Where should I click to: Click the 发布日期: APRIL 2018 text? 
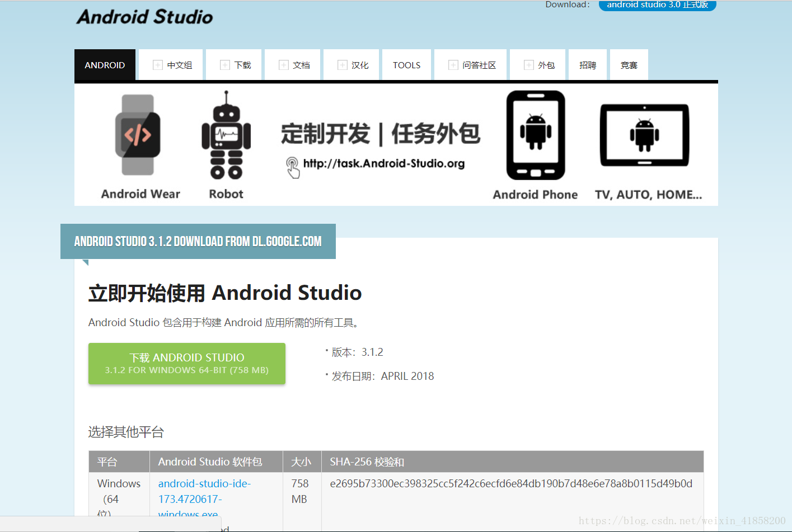coord(383,376)
